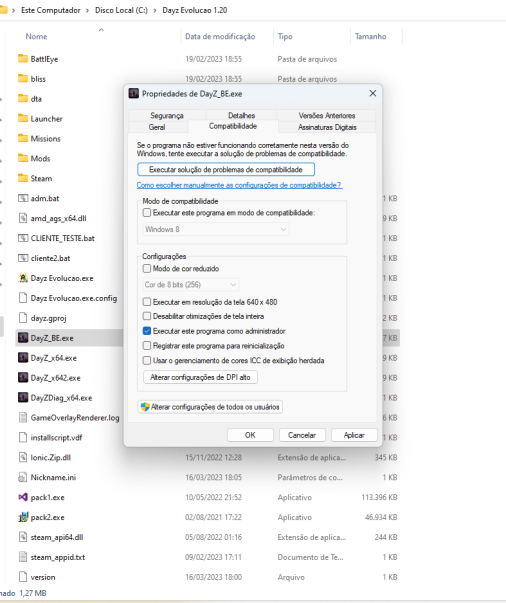Image resolution: width=506 pixels, height=603 pixels.
Task: Click the Aplicar button
Action: point(354,435)
